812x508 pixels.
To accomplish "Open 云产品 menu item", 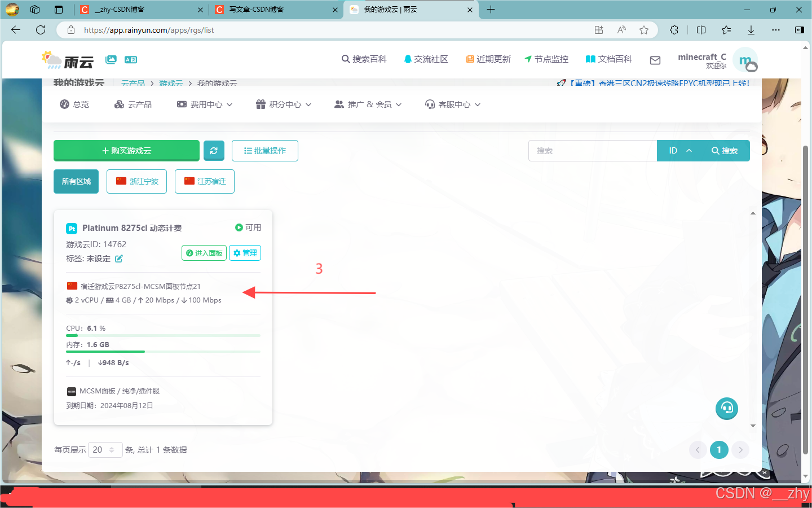I will coord(133,104).
